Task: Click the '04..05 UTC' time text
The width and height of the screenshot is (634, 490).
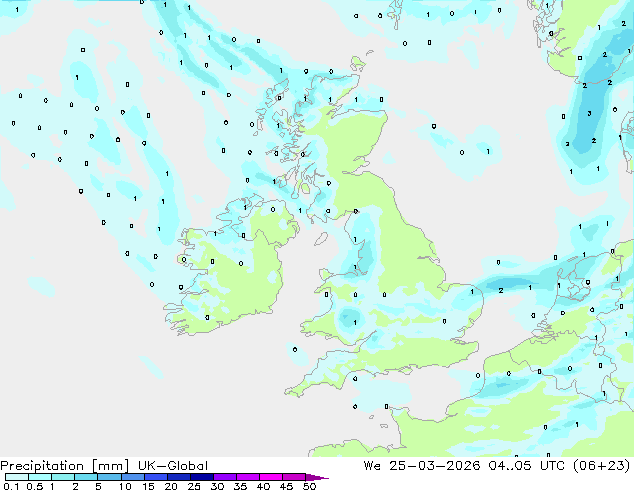Action: click(x=526, y=466)
